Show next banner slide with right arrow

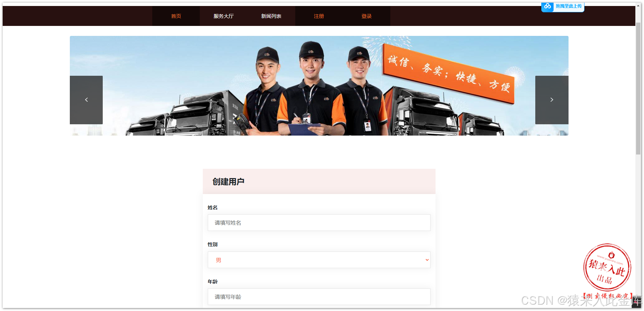552,100
